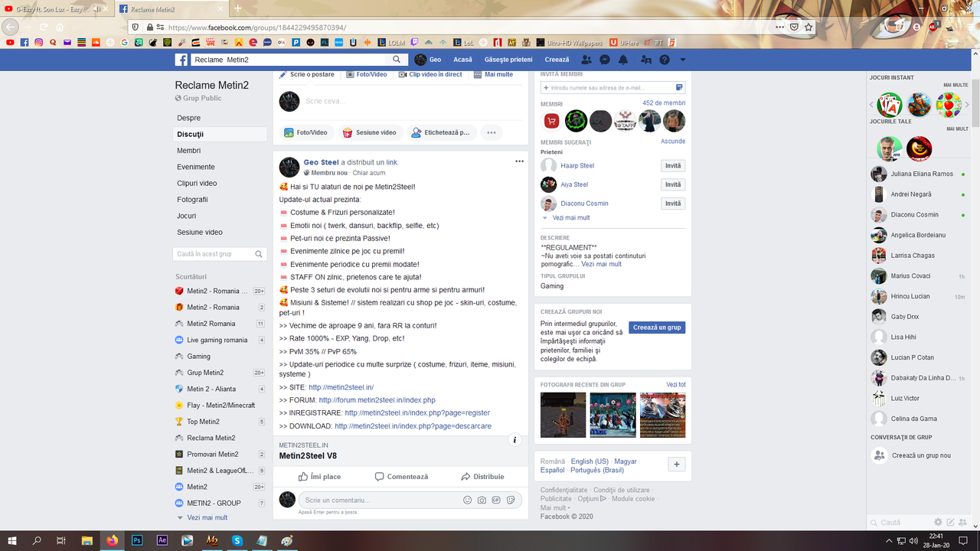This screenshot has width=980, height=551.
Task: Invite Haarp Steel to the group
Action: (x=673, y=166)
